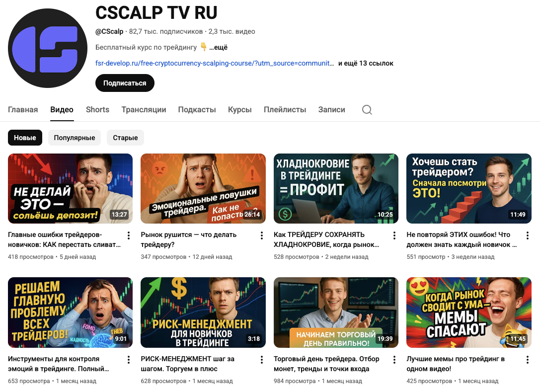This screenshot has height=392, width=540.
Task: Open title "Лучшие мемы про трейдинг в одном видео!"
Action: tap(456, 364)
